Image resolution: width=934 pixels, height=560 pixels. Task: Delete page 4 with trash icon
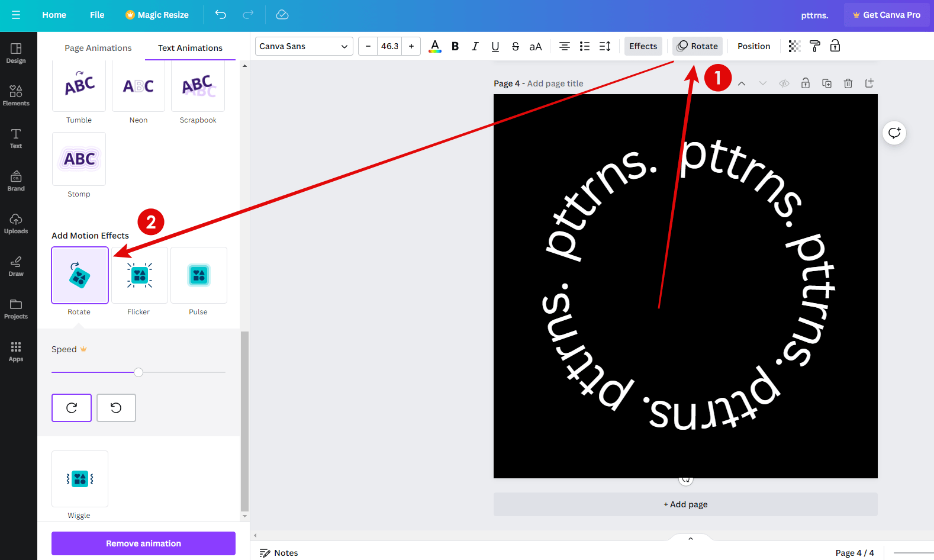tap(848, 83)
